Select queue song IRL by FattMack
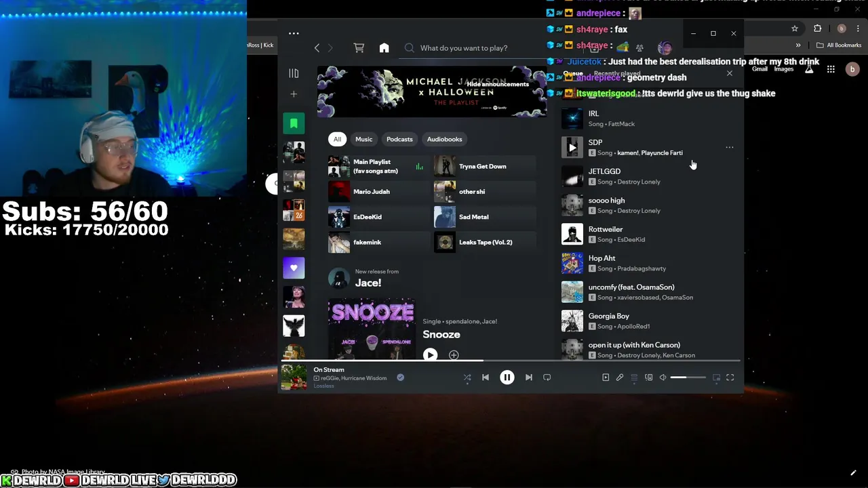This screenshot has height=488, width=868. (649, 119)
